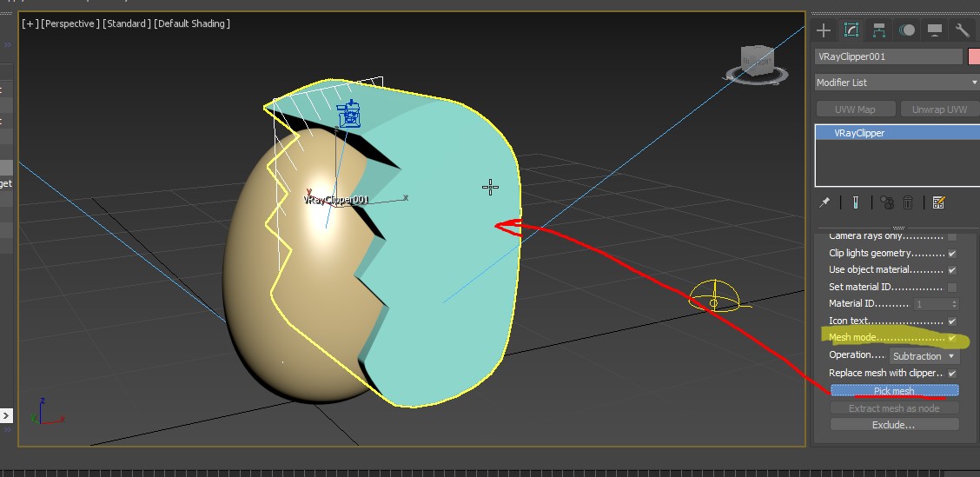Expand the Modifier List dropdown
The height and width of the screenshot is (477, 980).
(x=897, y=83)
